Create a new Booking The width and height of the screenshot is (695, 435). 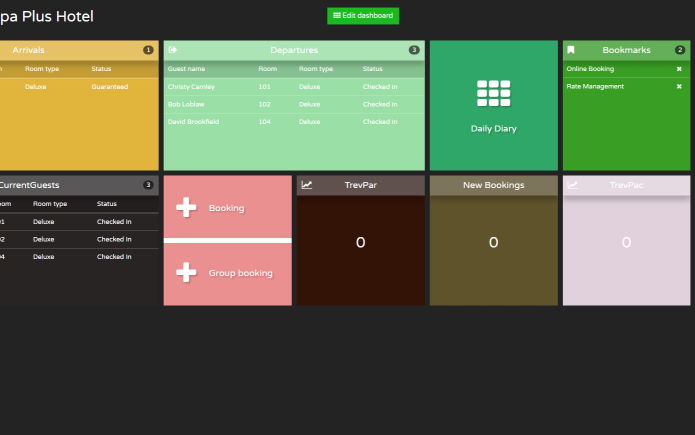pyautogui.click(x=228, y=207)
